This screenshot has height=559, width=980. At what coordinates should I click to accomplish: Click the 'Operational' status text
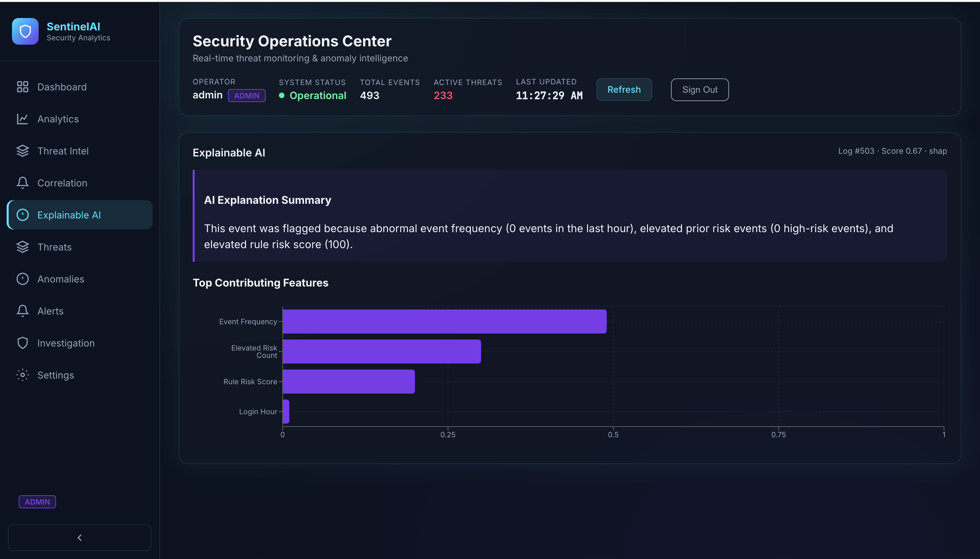tap(318, 96)
